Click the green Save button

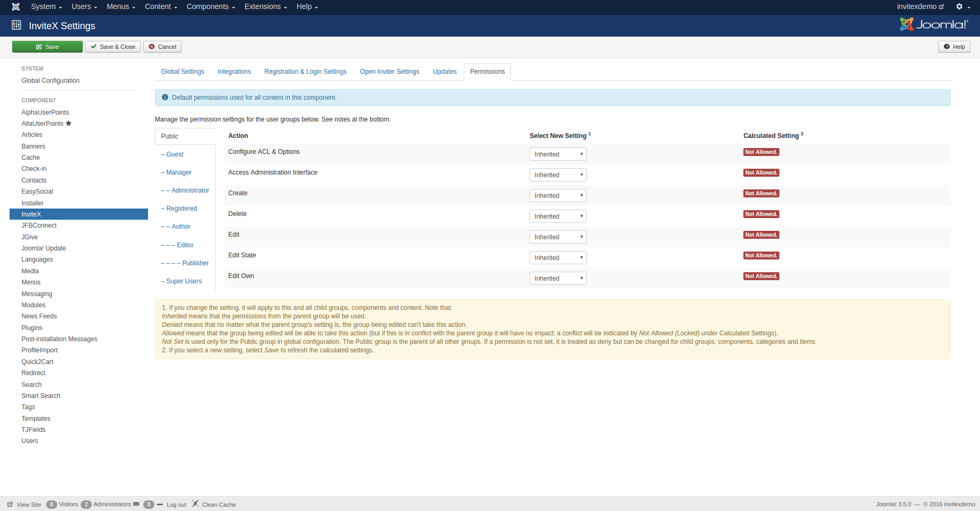pyautogui.click(x=47, y=47)
